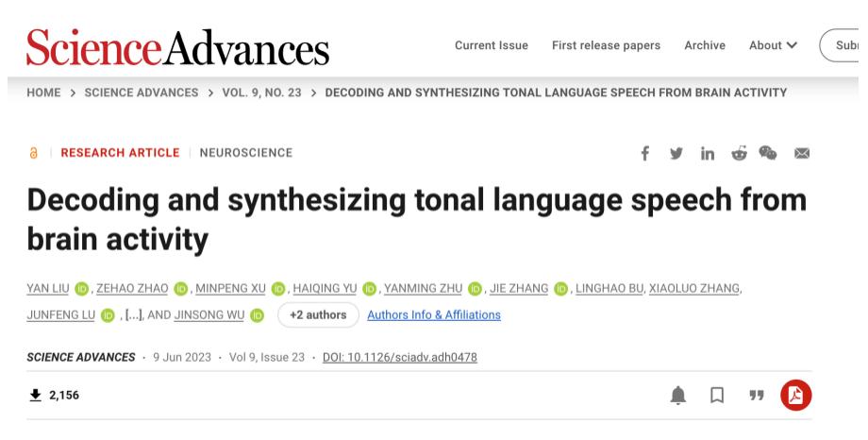Viewport: 868px width, 440px height.
Task: Expand hidden authors with +2 authors
Action: 318,314
